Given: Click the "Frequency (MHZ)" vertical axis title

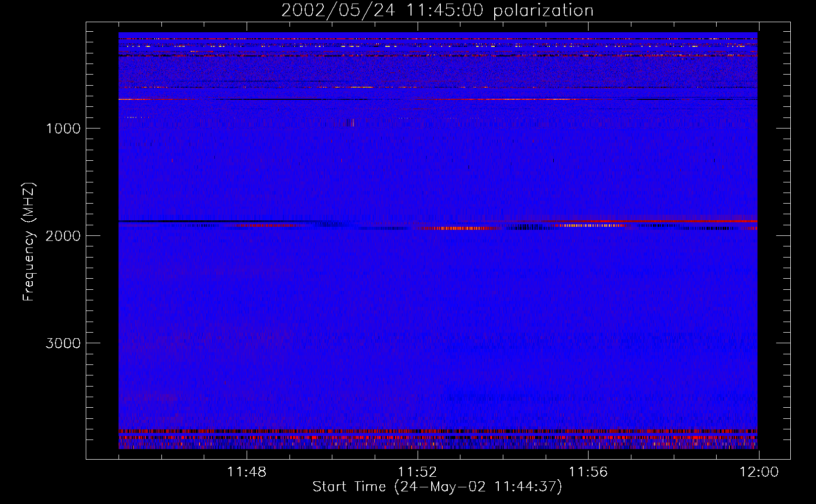Looking at the screenshot, I should click(x=28, y=242).
